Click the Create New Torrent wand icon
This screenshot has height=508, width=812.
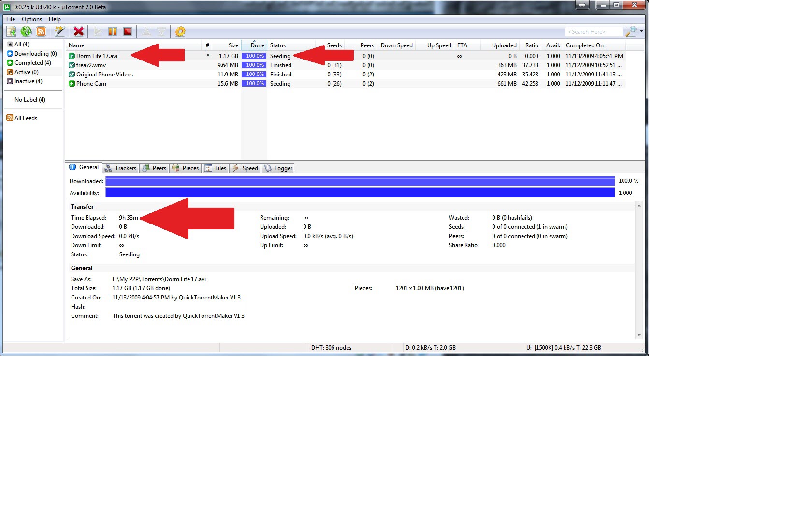click(x=59, y=31)
